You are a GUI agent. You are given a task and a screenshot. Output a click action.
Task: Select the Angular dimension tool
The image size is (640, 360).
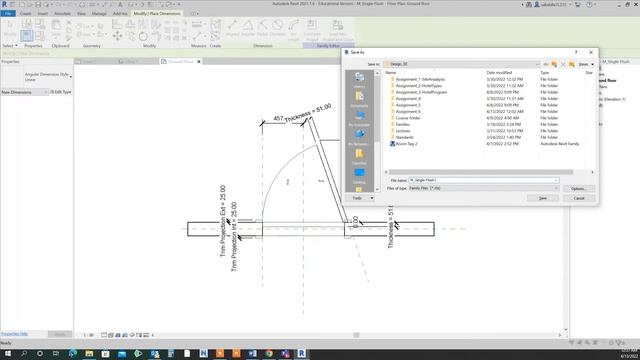click(248, 29)
